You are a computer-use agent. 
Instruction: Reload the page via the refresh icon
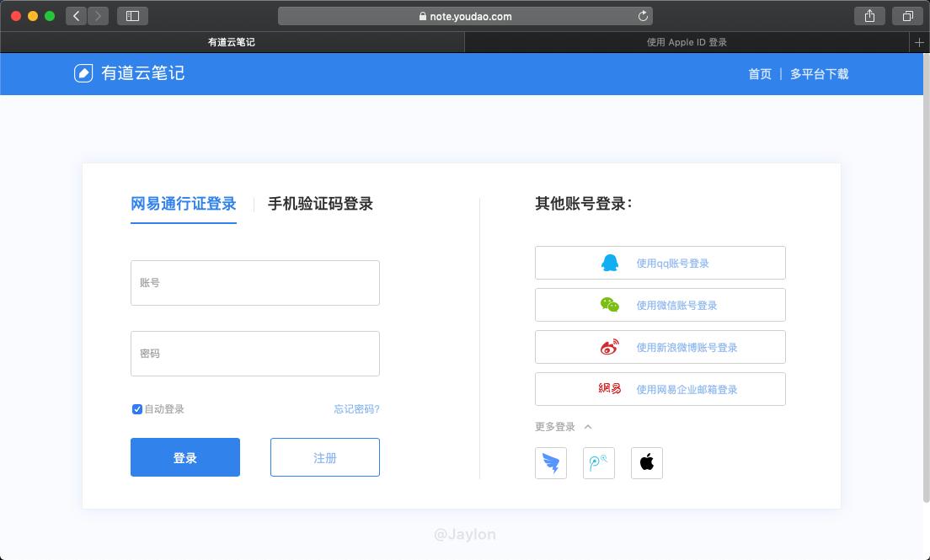tap(641, 15)
